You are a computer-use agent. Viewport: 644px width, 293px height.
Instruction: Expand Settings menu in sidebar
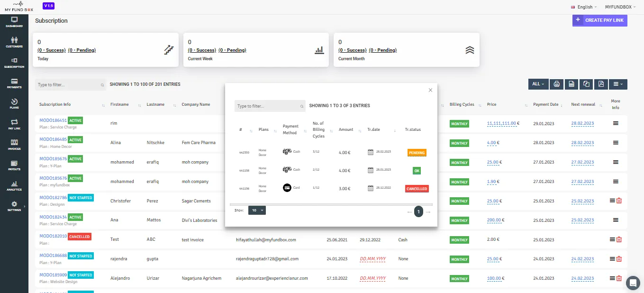pos(14,205)
